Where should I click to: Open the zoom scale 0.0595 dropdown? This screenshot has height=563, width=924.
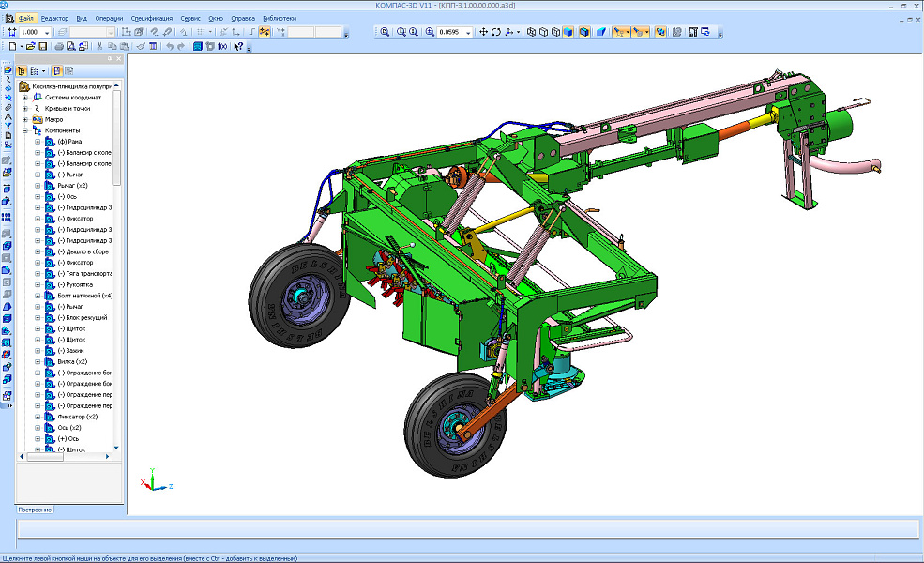pos(468,32)
